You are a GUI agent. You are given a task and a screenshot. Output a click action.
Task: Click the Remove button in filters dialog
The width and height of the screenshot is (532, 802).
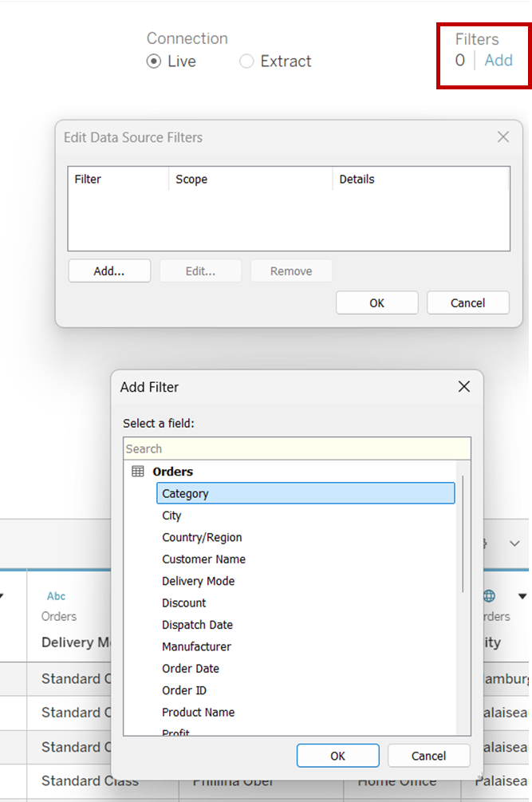(291, 271)
